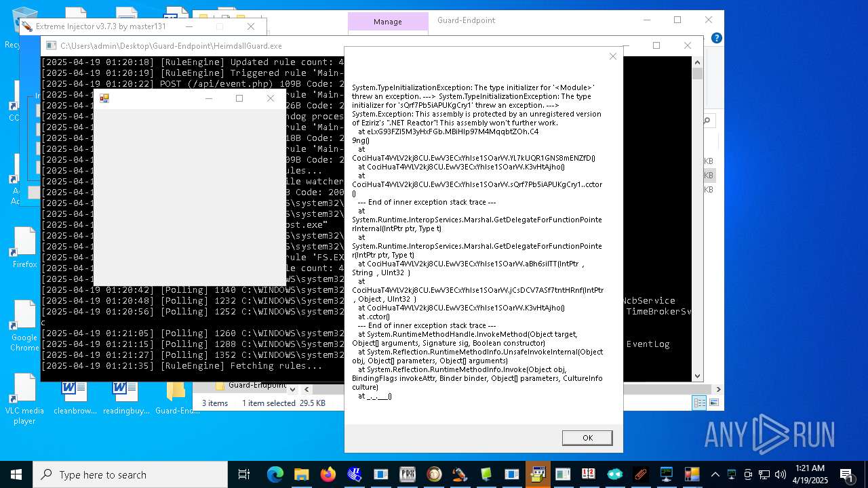
Task: Click the HeimdallGuard console title icon
Action: [51, 46]
